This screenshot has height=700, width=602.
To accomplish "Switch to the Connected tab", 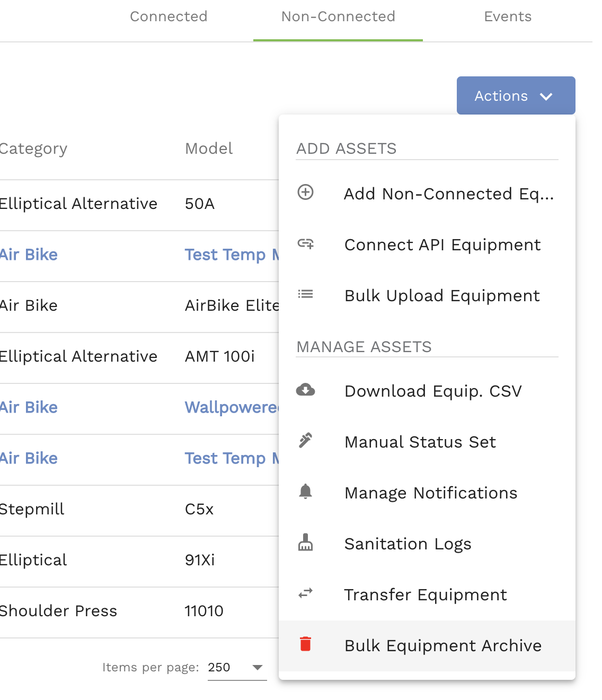I will click(x=169, y=17).
